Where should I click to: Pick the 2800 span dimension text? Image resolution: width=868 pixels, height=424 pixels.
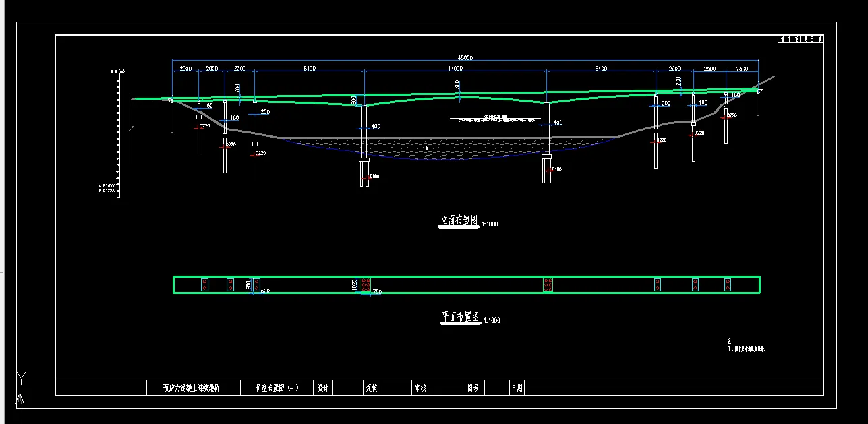(x=674, y=69)
